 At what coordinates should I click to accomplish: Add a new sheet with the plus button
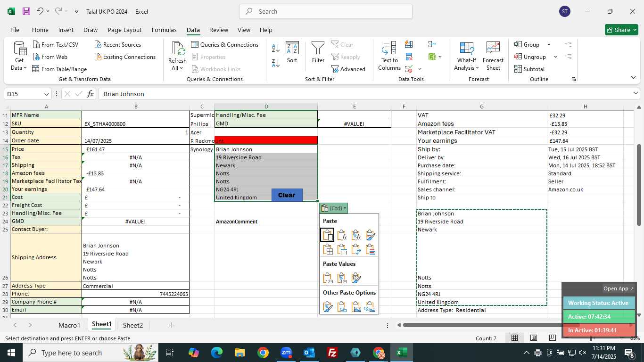pos(172,325)
